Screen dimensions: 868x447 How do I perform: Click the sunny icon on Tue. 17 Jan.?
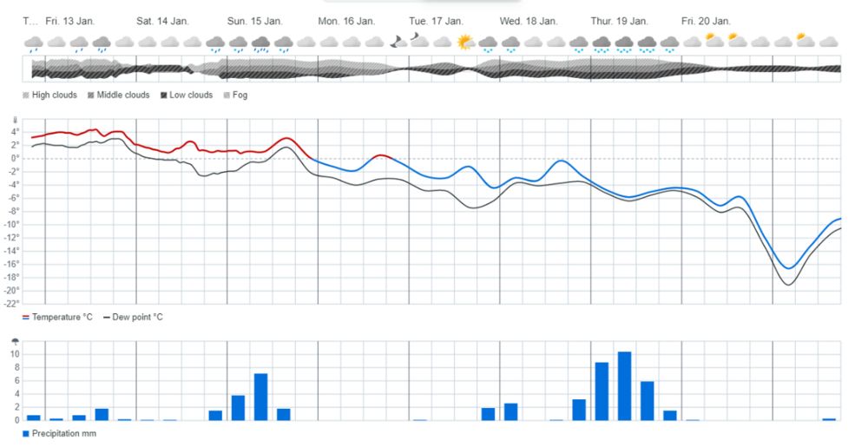click(x=465, y=42)
